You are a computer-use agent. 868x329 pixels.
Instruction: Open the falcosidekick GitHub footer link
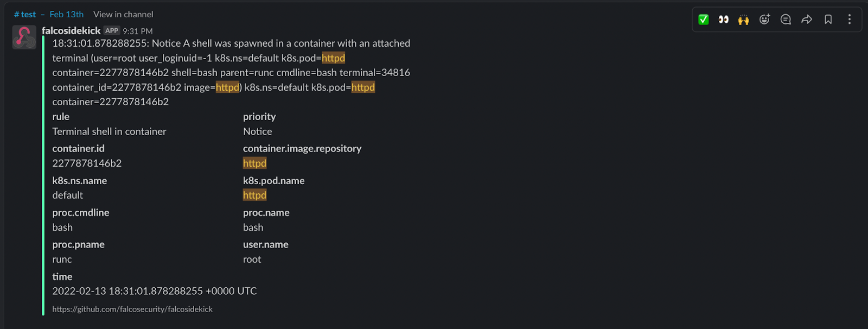[x=132, y=309]
